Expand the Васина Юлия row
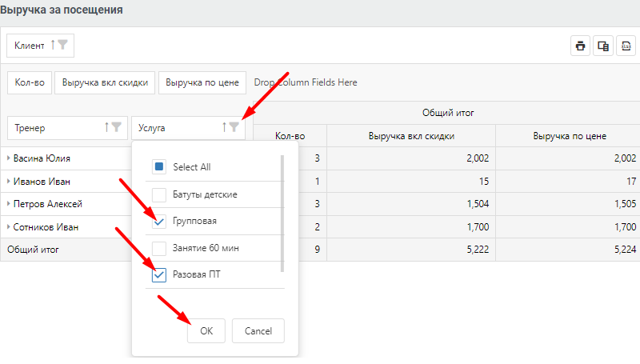The image size is (640, 364). pos(8,158)
